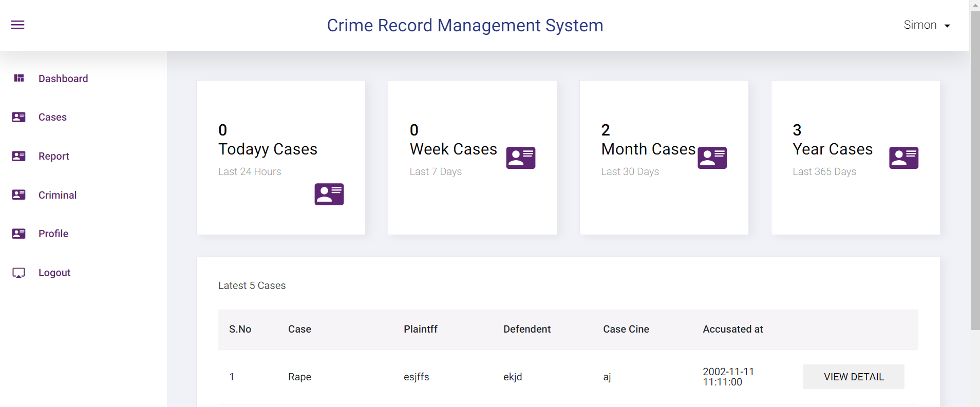This screenshot has height=407, width=980.
Task: Click the Logout link text
Action: (x=54, y=273)
